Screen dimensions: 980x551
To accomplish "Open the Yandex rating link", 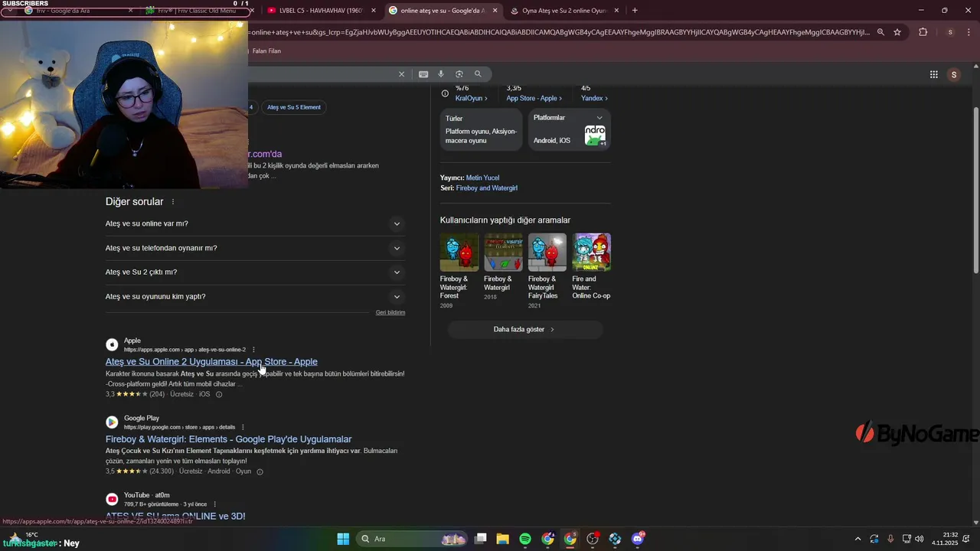I will point(595,99).
